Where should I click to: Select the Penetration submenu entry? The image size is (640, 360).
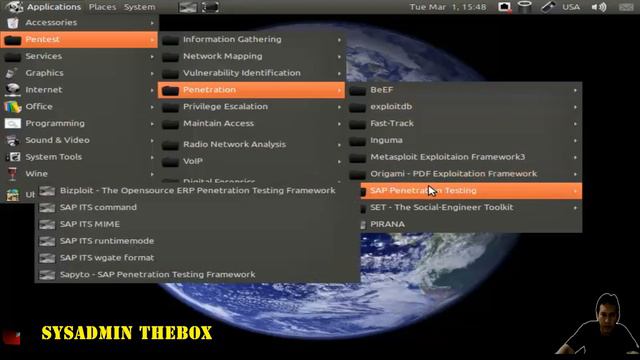coord(251,90)
